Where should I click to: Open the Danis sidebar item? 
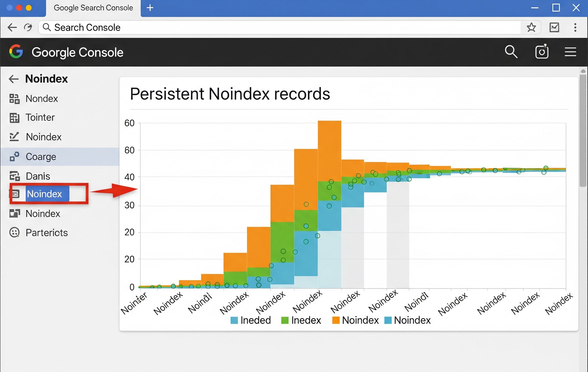tap(38, 176)
